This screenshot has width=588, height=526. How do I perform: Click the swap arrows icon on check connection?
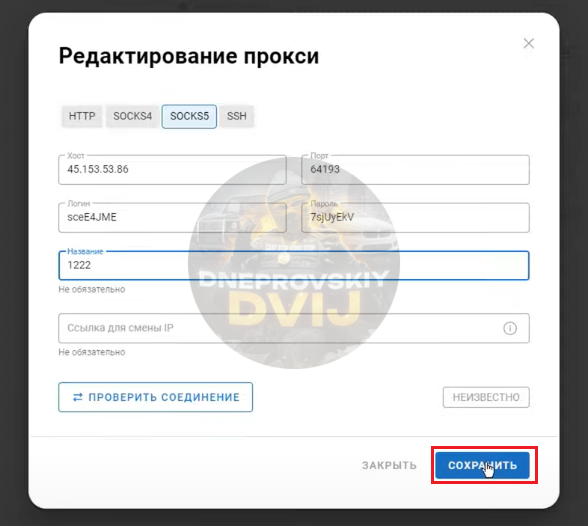[78, 397]
